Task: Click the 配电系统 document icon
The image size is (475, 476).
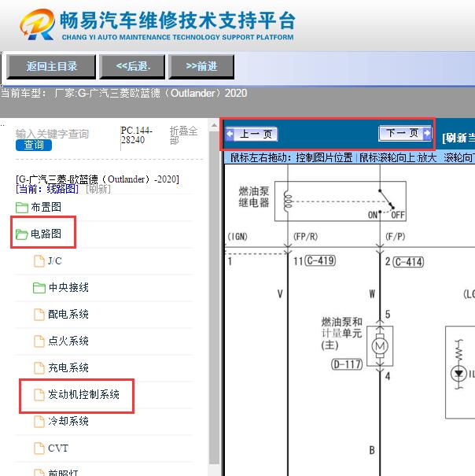Action: coord(39,315)
